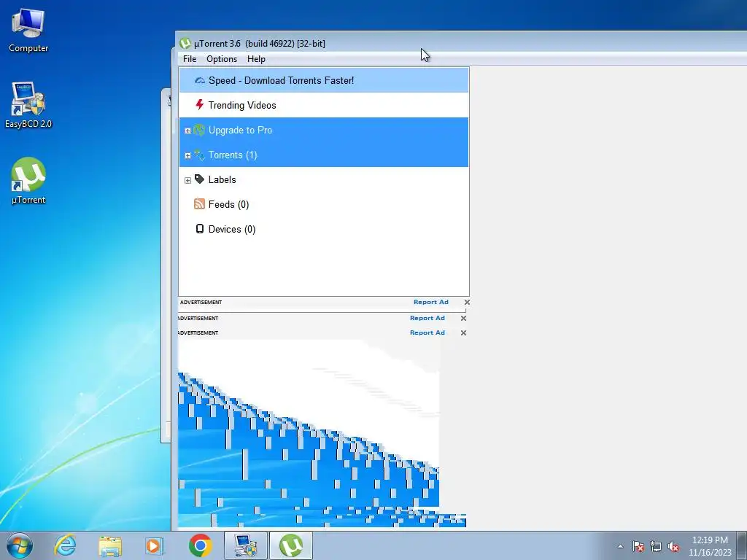The height and width of the screenshot is (560, 747).
Task: Expand the Labels node
Action: [x=187, y=180]
